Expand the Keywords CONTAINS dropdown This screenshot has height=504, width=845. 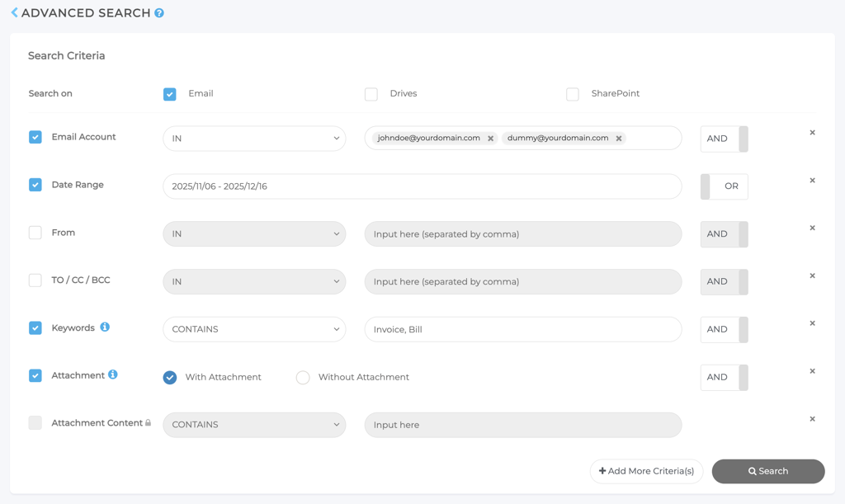click(x=254, y=329)
